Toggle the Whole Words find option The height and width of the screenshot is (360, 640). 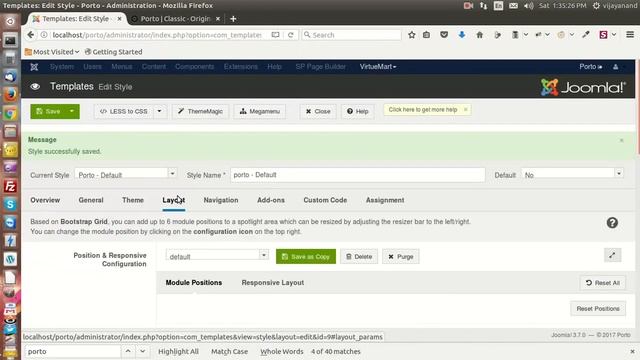(282, 351)
